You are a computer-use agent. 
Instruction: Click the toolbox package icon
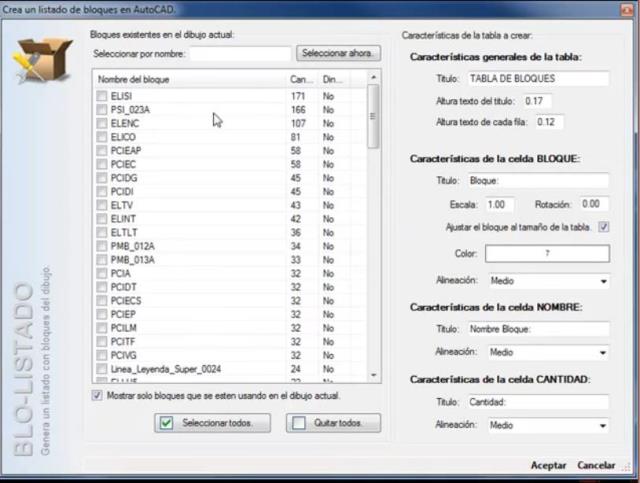42,60
